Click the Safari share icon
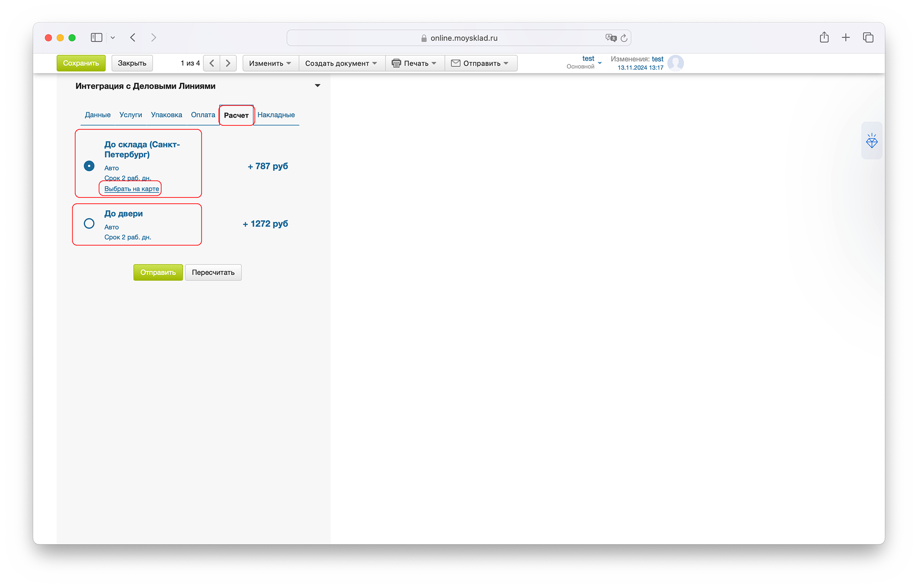The image size is (918, 588). tap(824, 38)
